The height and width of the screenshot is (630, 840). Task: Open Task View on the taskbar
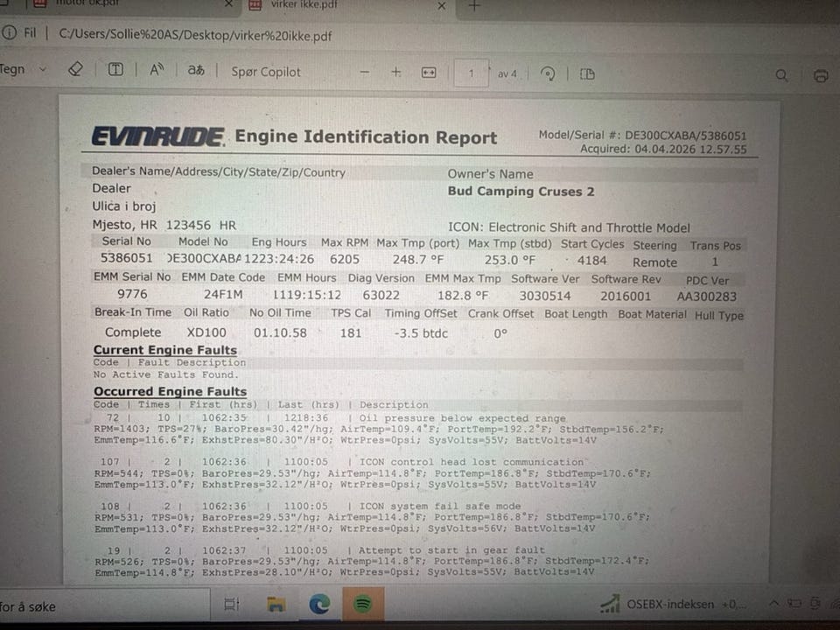click(231, 605)
